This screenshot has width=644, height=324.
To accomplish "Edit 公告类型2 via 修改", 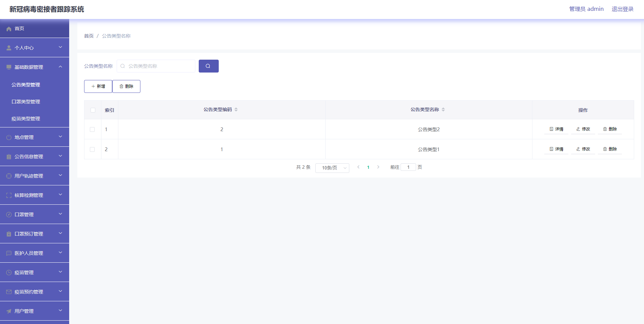I will (583, 129).
